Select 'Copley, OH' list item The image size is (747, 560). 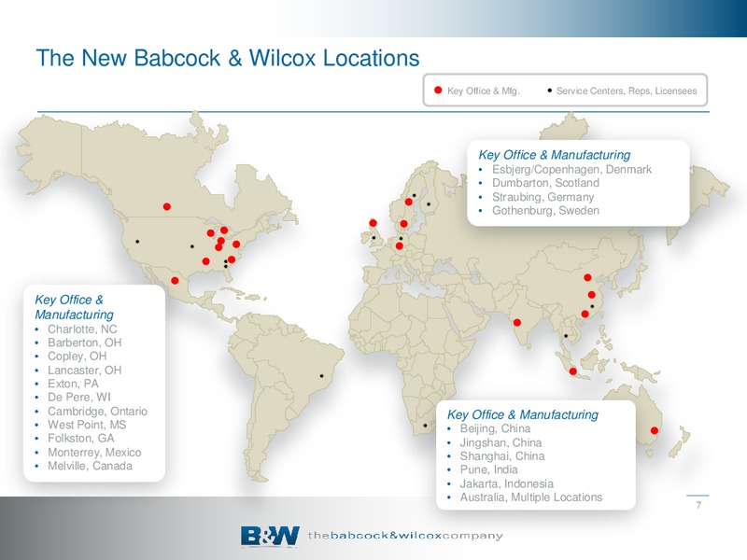coord(78,357)
